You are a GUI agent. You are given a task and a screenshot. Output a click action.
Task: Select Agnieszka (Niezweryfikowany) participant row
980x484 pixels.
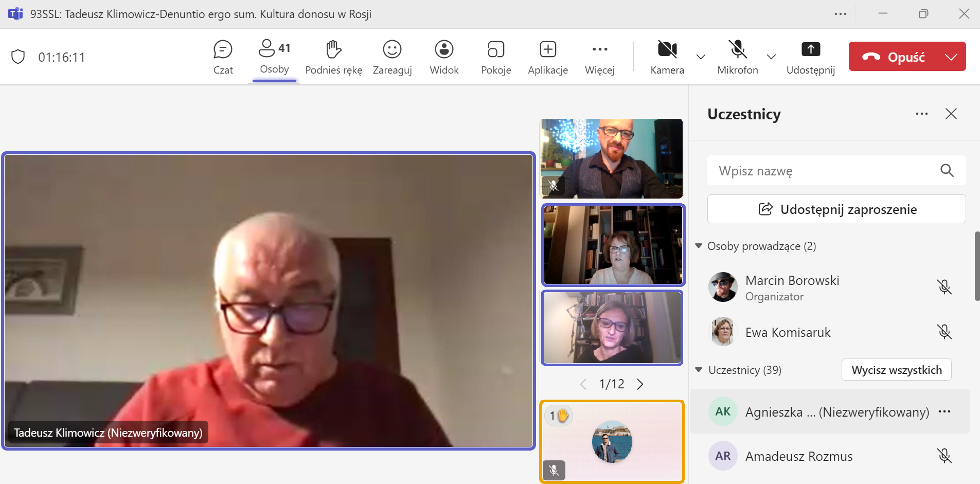coord(829,411)
